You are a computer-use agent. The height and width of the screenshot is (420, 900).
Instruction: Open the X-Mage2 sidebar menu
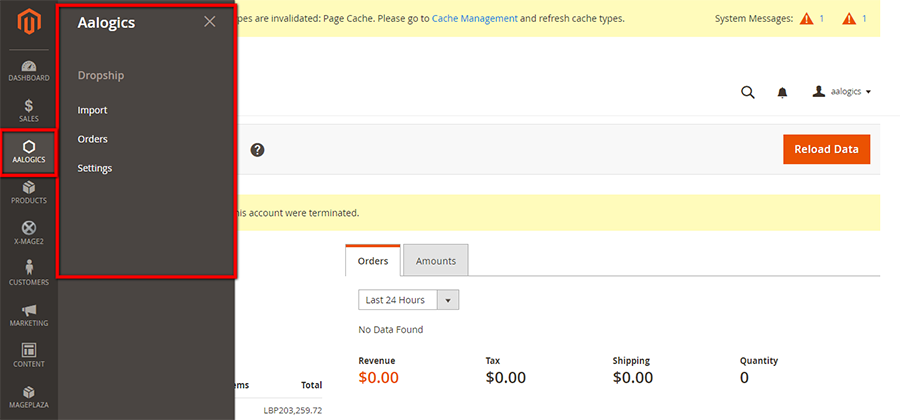pos(29,234)
